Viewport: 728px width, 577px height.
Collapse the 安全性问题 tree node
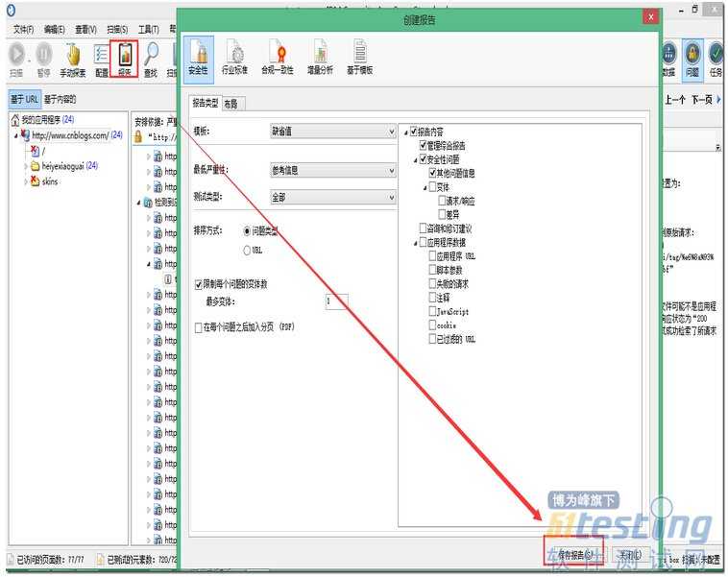pyautogui.click(x=416, y=160)
